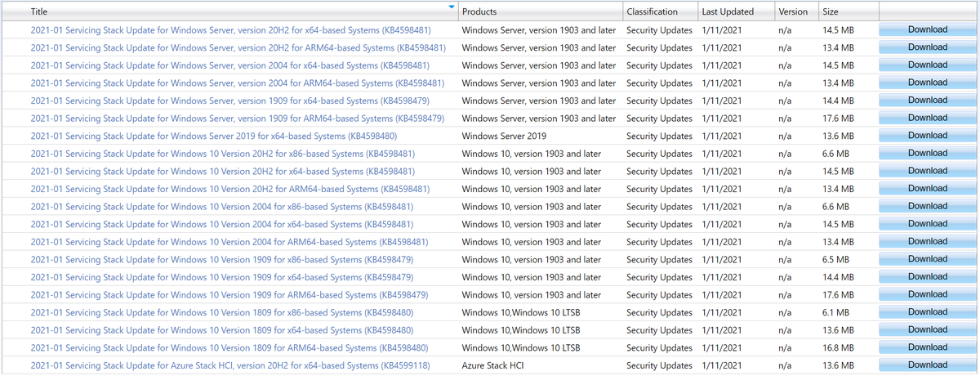Screen dimensions: 980x376
Task: Download Windows Server 1909 x64 update
Action: (x=928, y=101)
